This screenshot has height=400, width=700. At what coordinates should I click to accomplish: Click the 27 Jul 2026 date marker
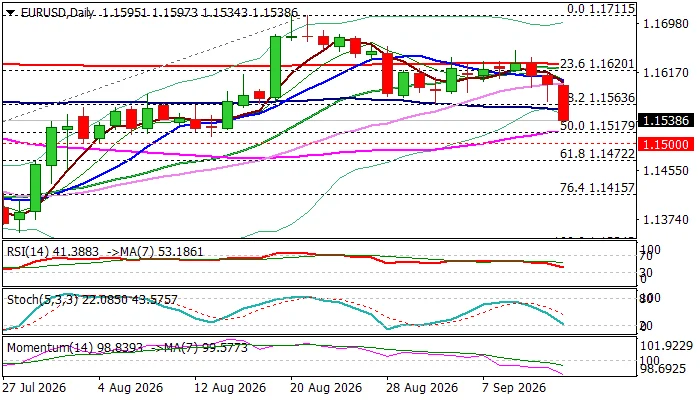coord(34,388)
